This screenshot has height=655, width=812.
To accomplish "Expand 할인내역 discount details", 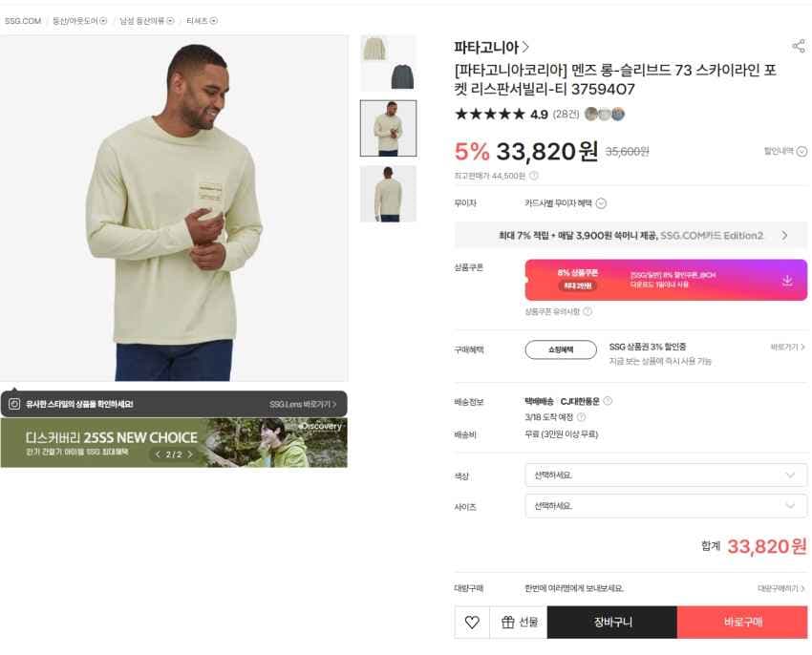I will click(785, 151).
